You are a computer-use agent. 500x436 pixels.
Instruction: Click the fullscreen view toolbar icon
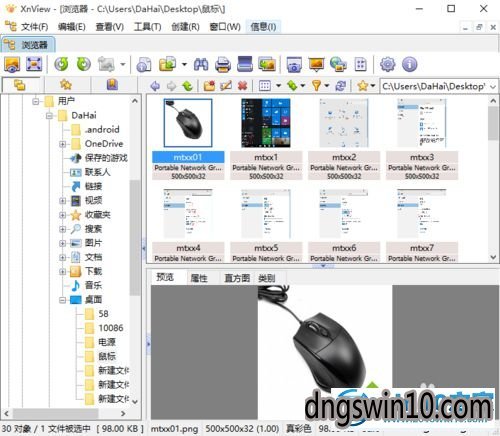[x=34, y=64]
